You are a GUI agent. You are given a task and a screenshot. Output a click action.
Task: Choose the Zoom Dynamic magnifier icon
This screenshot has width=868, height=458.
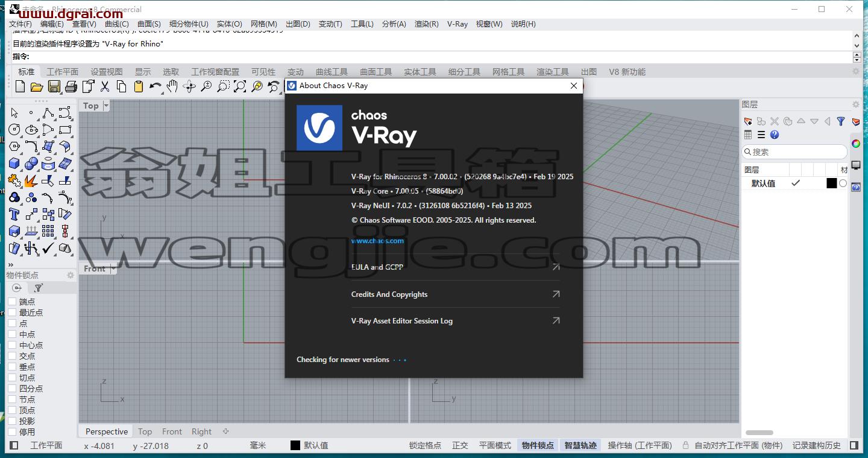(x=206, y=86)
